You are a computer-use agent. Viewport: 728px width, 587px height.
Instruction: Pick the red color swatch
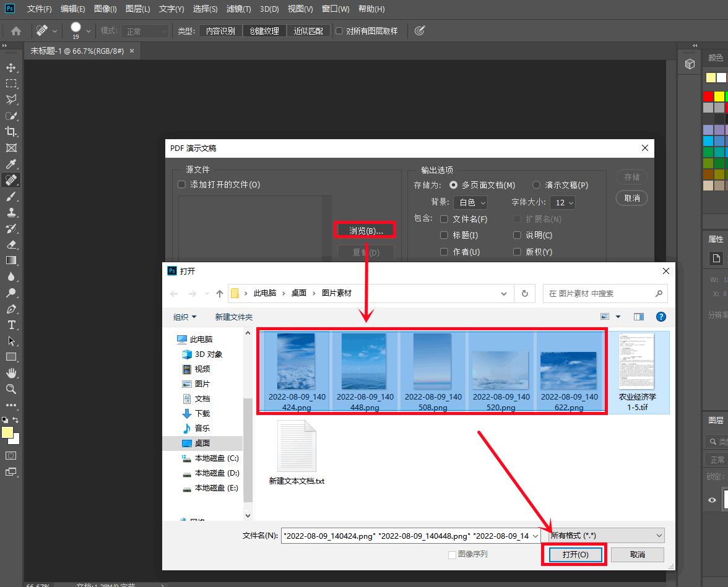pyautogui.click(x=708, y=96)
